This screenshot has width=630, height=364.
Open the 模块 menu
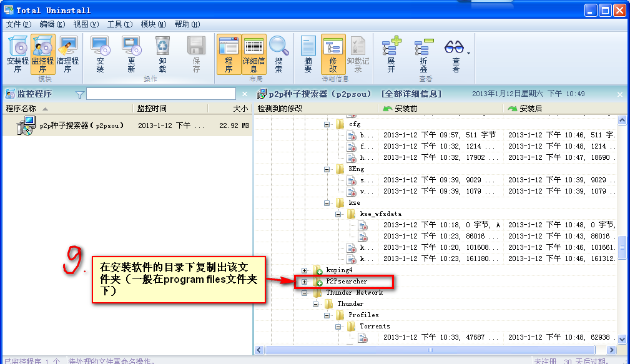tap(154, 24)
